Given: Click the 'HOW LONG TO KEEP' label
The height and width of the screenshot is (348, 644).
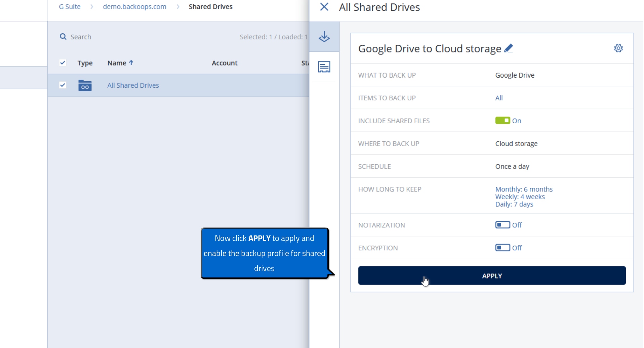Looking at the screenshot, I should point(390,189).
